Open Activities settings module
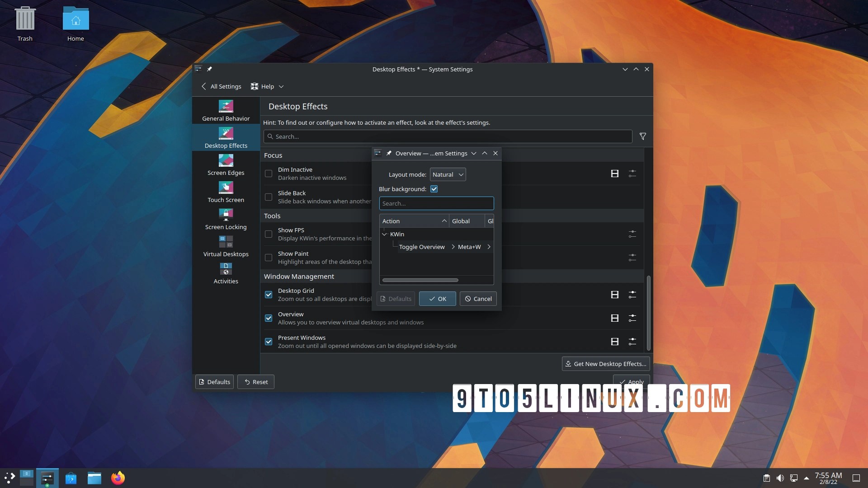868x488 pixels. point(226,274)
